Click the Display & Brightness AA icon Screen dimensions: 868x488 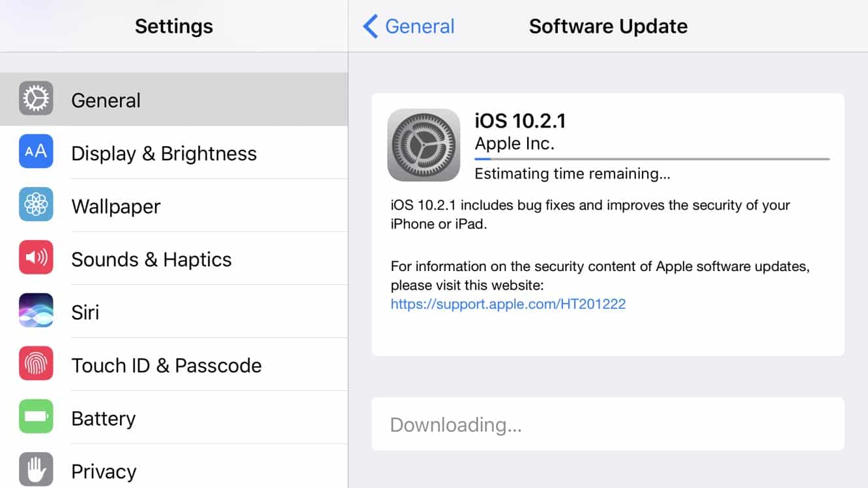[x=36, y=152]
